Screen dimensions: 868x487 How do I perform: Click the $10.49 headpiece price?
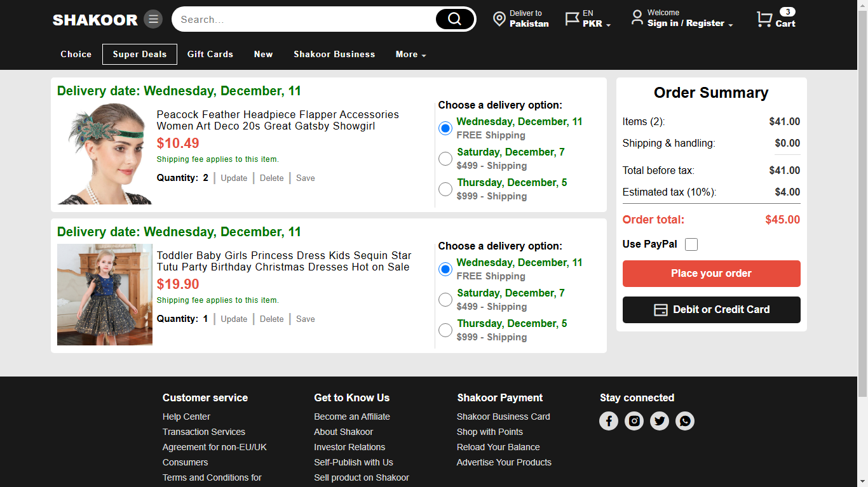point(178,143)
